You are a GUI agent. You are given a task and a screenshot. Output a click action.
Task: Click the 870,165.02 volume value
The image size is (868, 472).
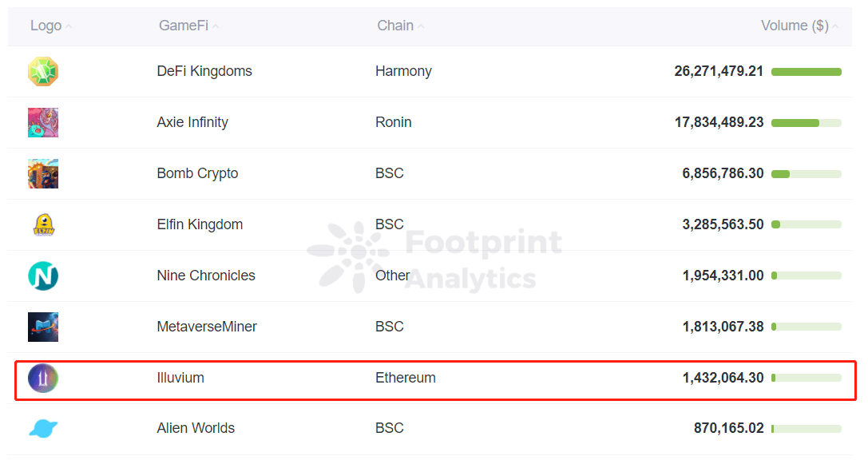tap(728, 428)
